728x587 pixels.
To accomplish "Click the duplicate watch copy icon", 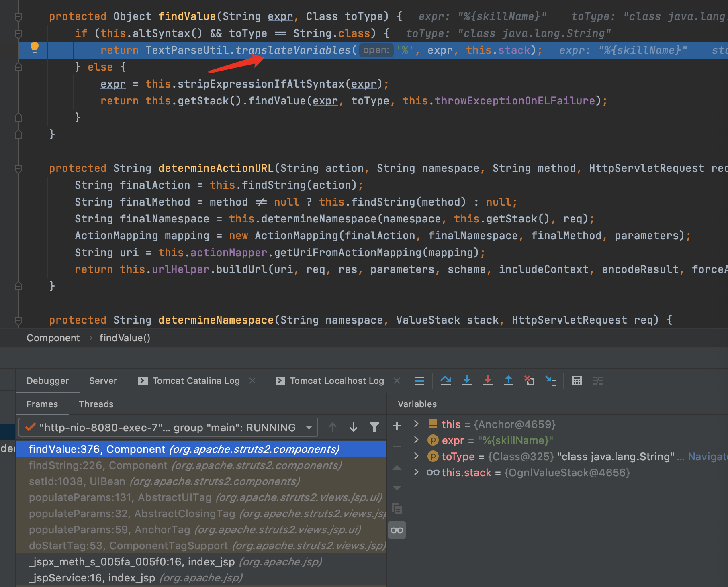I will pos(397,509).
